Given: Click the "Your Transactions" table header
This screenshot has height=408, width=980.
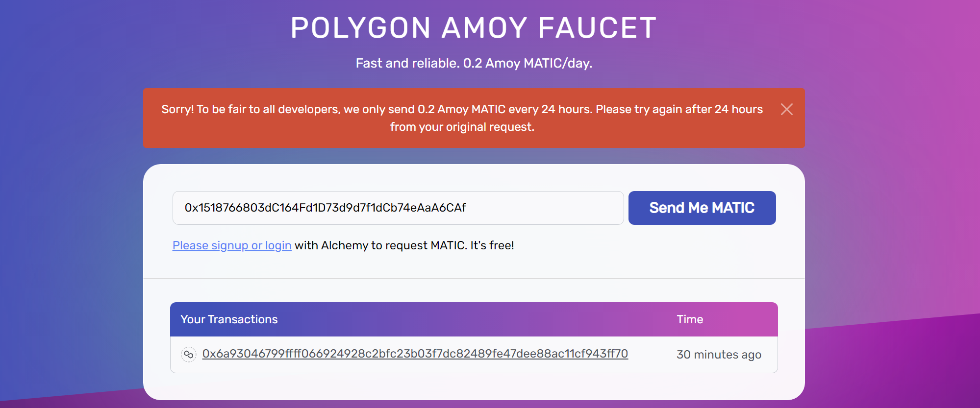Looking at the screenshot, I should tap(229, 319).
